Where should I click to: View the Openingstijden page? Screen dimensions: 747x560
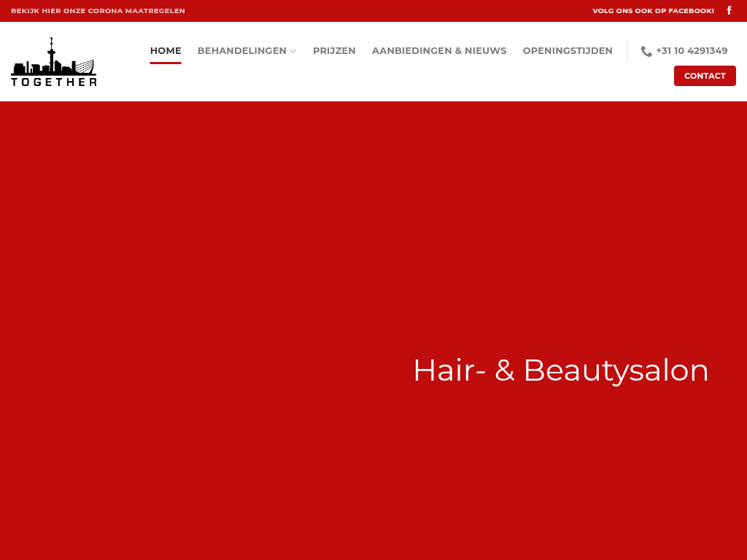[x=568, y=51]
